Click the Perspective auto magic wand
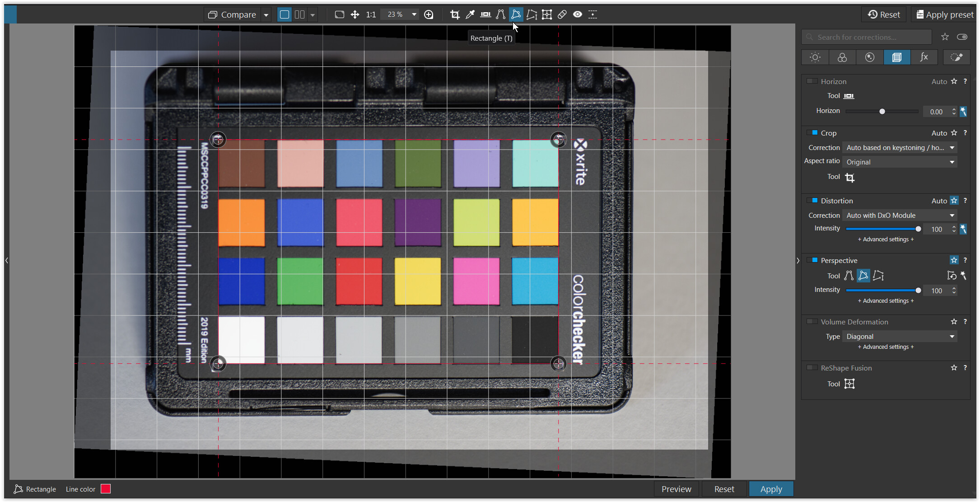Viewport: 980px width, 502px height. pyautogui.click(x=963, y=276)
